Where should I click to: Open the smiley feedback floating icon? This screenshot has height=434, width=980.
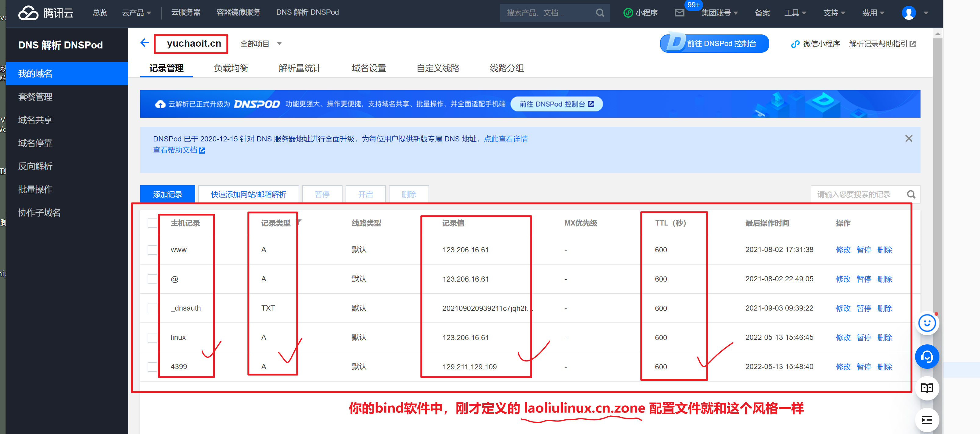tap(927, 323)
